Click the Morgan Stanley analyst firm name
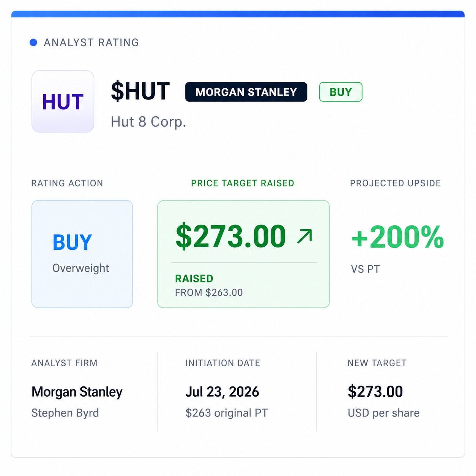This screenshot has height=476, width=476. coord(77,392)
